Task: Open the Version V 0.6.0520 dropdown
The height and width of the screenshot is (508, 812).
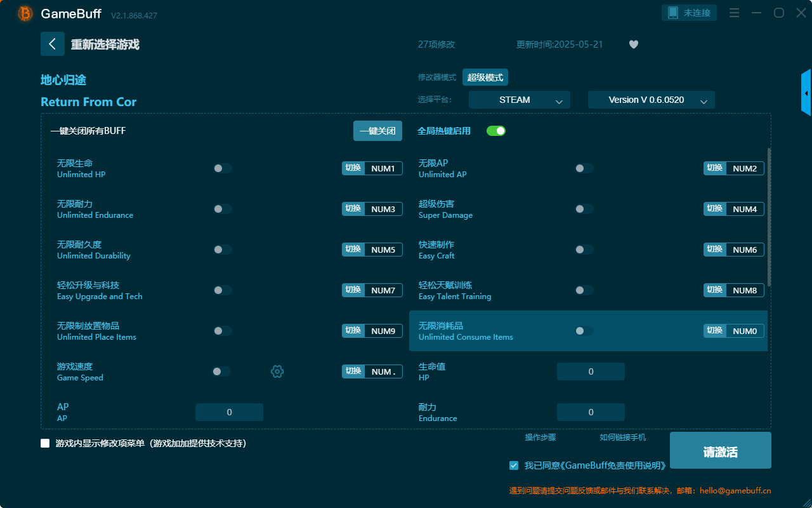Action: coord(651,100)
